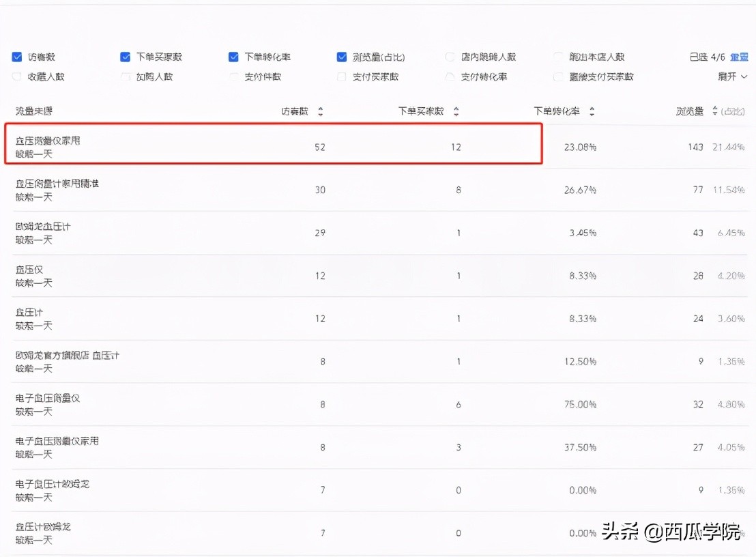Click page views value 77
Screen dimensions: 756x557
[698, 190]
